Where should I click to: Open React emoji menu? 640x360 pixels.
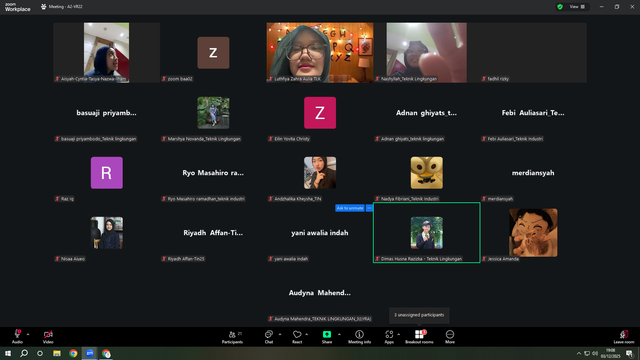click(x=297, y=336)
